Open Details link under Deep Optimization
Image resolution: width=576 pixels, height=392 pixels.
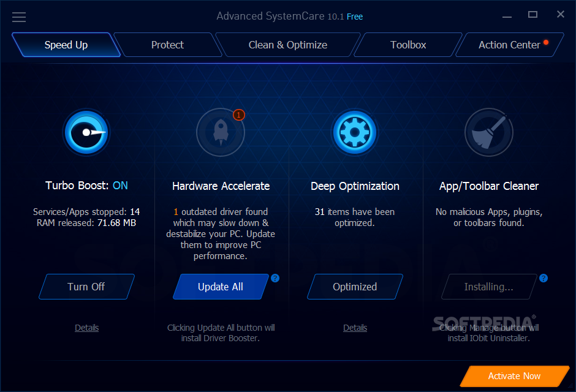355,328
